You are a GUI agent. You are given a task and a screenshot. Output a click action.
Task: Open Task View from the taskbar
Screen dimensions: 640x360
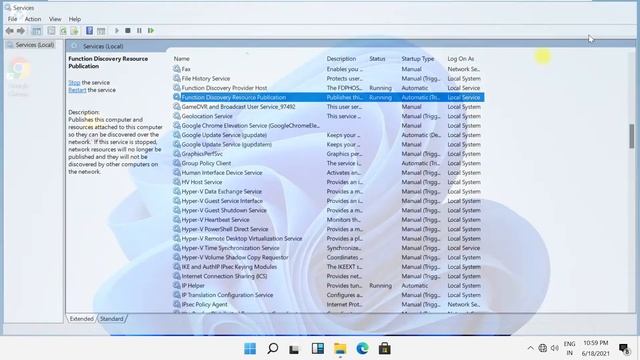pyautogui.click(x=294, y=349)
